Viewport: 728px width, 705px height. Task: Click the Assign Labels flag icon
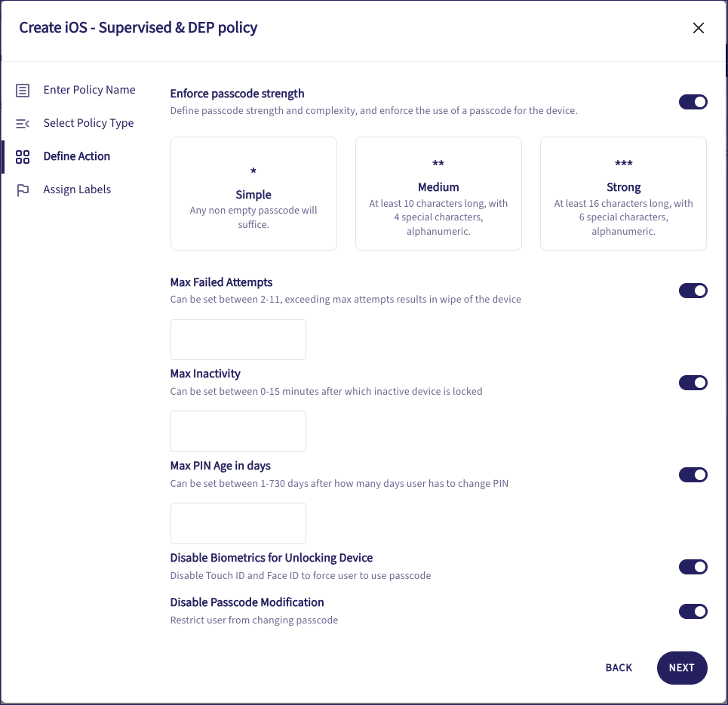pos(23,190)
